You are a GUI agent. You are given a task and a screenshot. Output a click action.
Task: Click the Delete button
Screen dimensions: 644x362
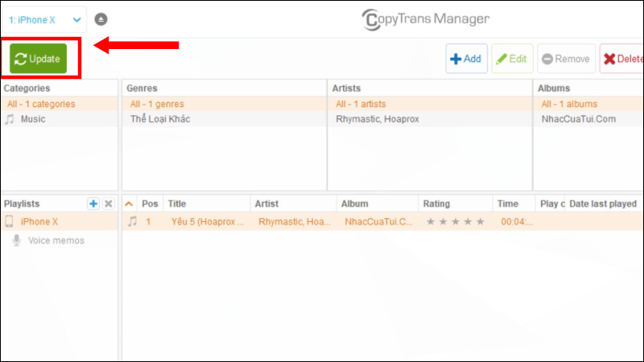pos(621,59)
